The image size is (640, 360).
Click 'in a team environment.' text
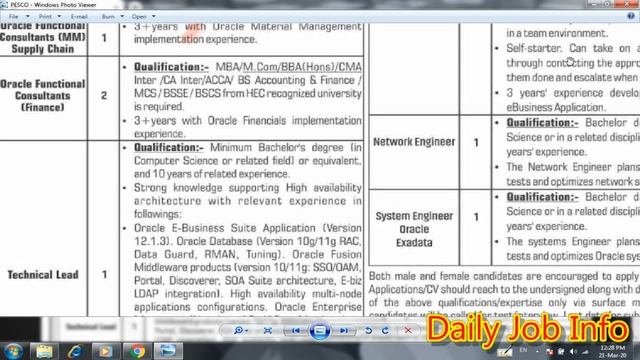pyautogui.click(x=557, y=33)
